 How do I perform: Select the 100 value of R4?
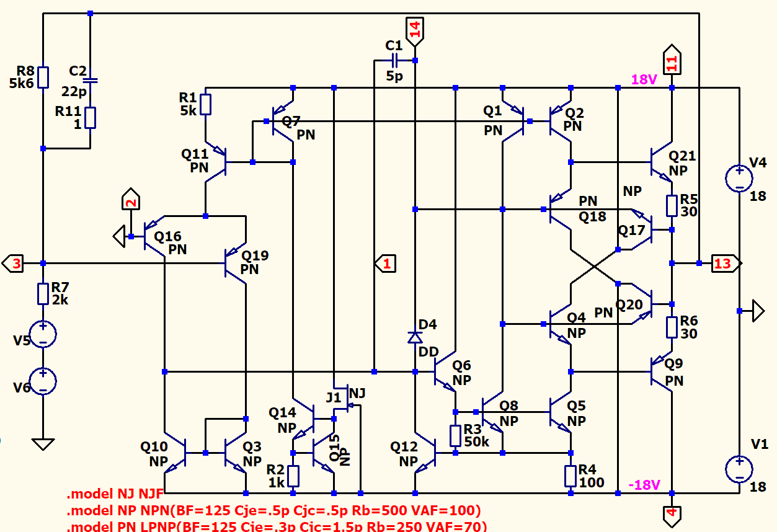point(593,482)
